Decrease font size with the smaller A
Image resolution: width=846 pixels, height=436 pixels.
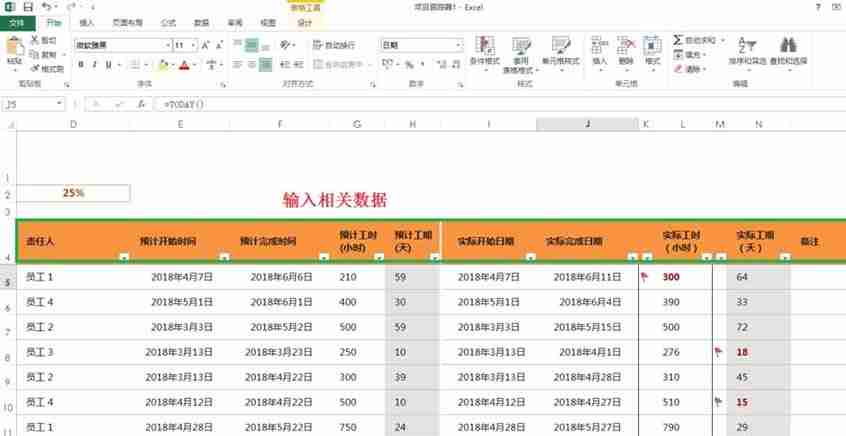[219, 45]
